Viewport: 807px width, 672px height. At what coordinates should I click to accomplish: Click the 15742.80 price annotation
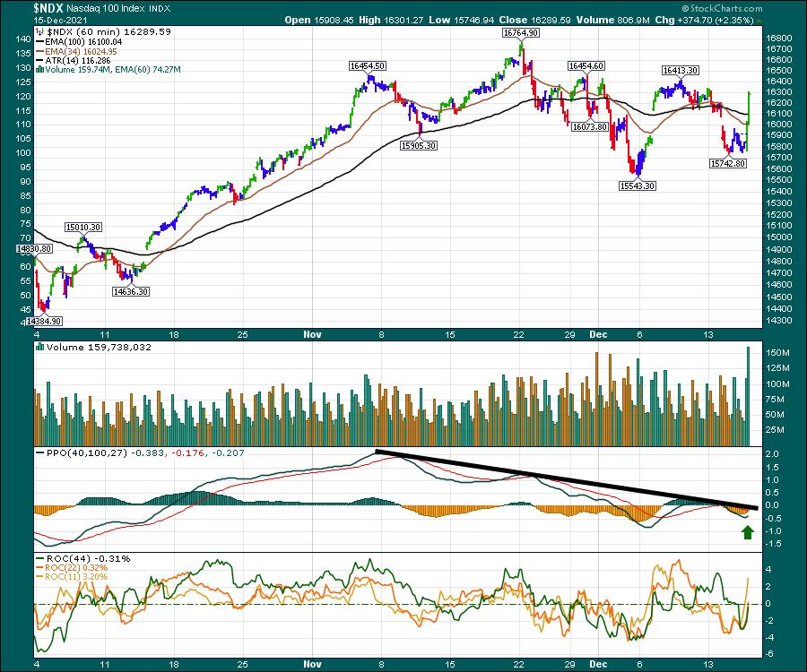click(x=728, y=163)
